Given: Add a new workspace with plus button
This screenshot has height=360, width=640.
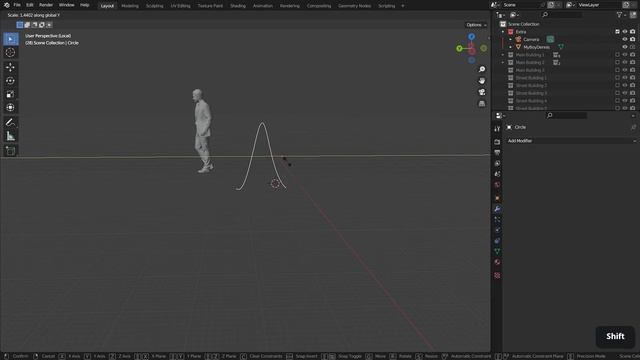Looking at the screenshot, I should 403,6.
